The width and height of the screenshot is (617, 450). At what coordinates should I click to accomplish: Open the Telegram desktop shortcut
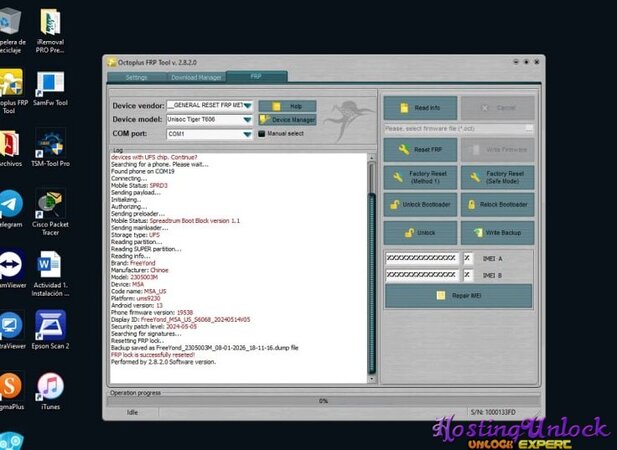click(9, 207)
